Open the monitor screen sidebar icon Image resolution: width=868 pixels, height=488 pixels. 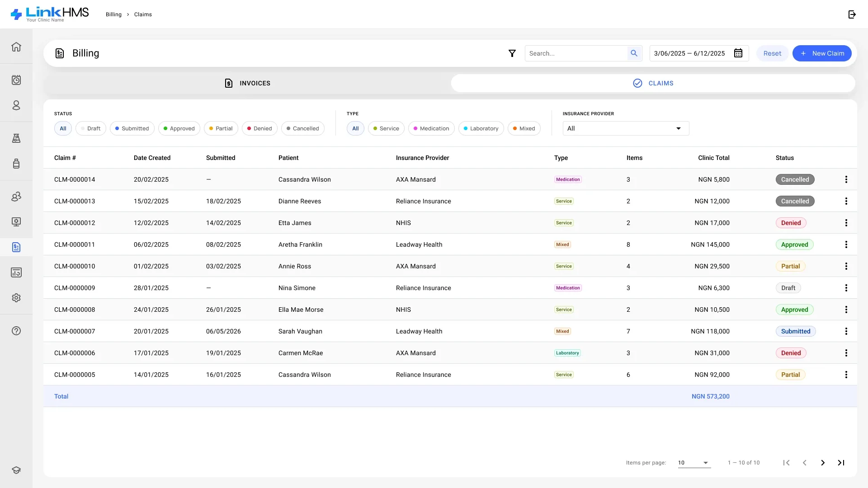(x=16, y=222)
